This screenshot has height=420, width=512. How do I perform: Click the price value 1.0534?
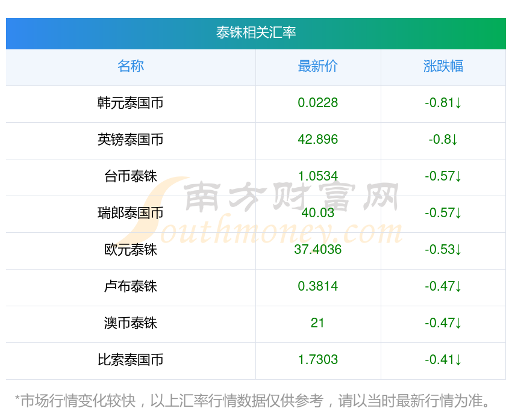317,176
